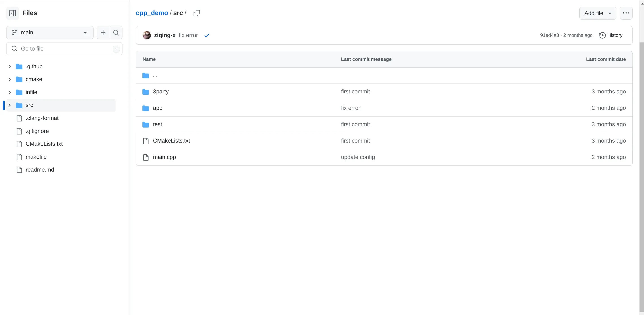Open 'update config' commit message
644x315 pixels.
pos(358,157)
